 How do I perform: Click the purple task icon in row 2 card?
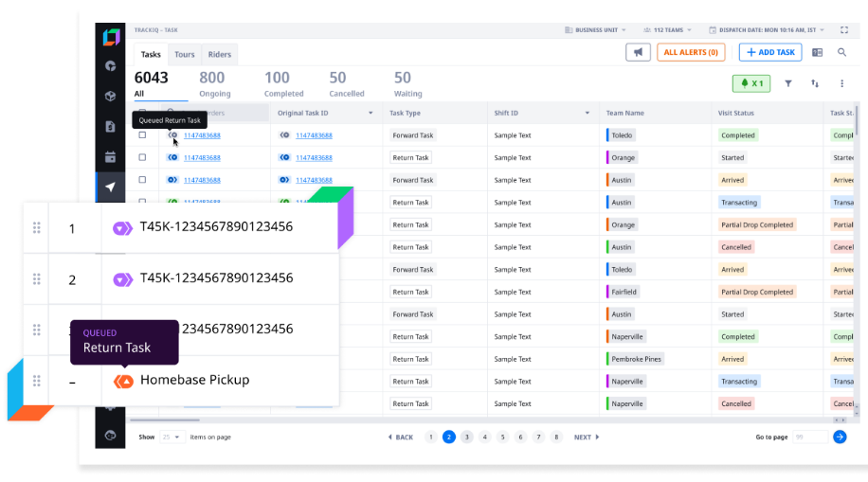[x=123, y=279]
